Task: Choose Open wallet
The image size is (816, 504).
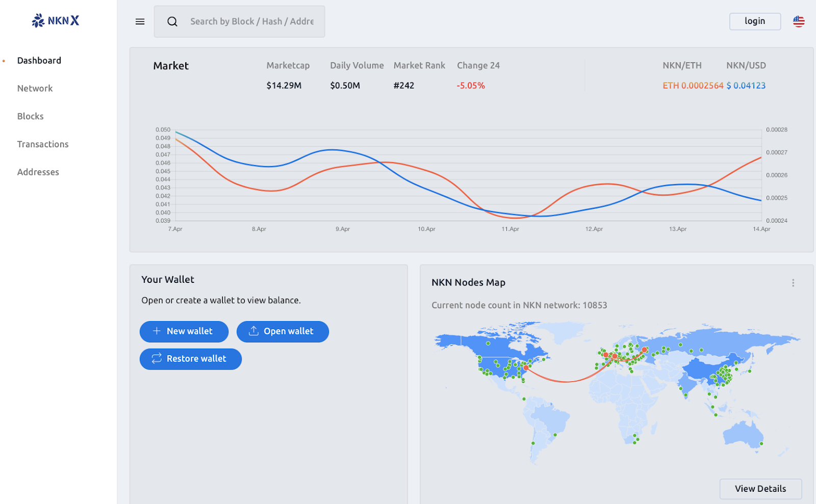Action: (x=283, y=332)
